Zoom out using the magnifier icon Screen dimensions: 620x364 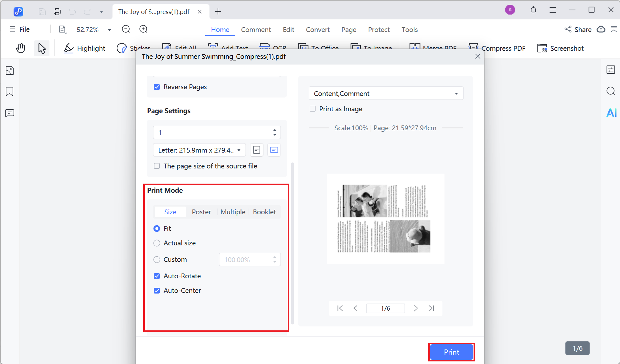pos(125,29)
